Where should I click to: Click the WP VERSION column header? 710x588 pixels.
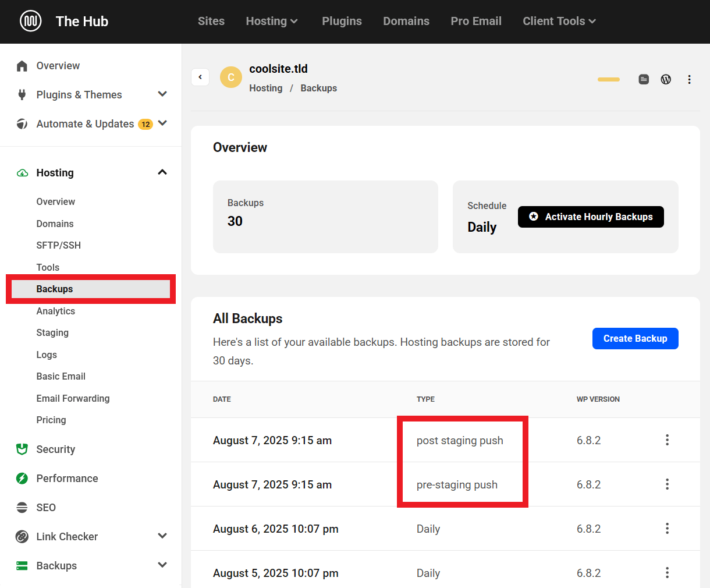tap(598, 399)
